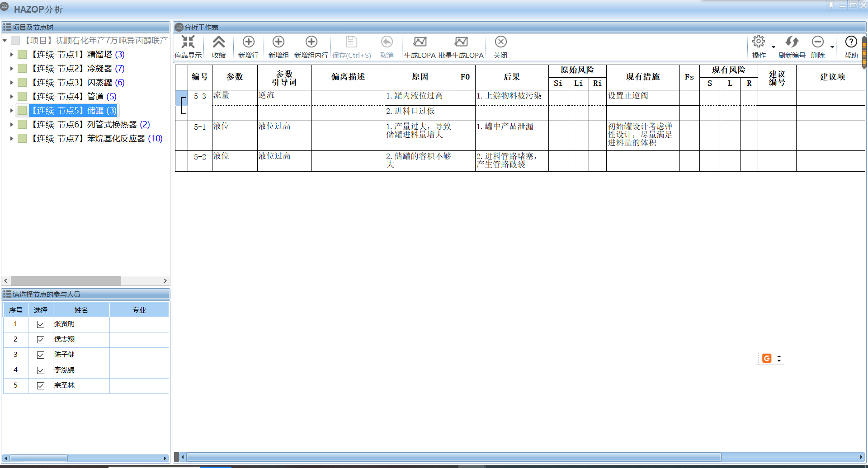
Task: Toggle checkbox for 连续-节点7 苯烷基化反应器
Action: [x=22, y=139]
